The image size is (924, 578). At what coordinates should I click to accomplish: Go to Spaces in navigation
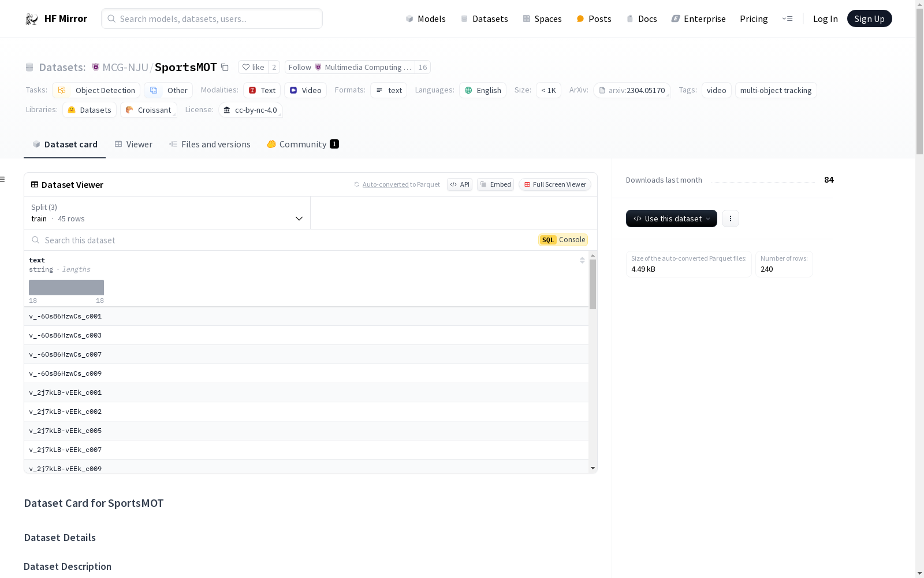[542, 19]
